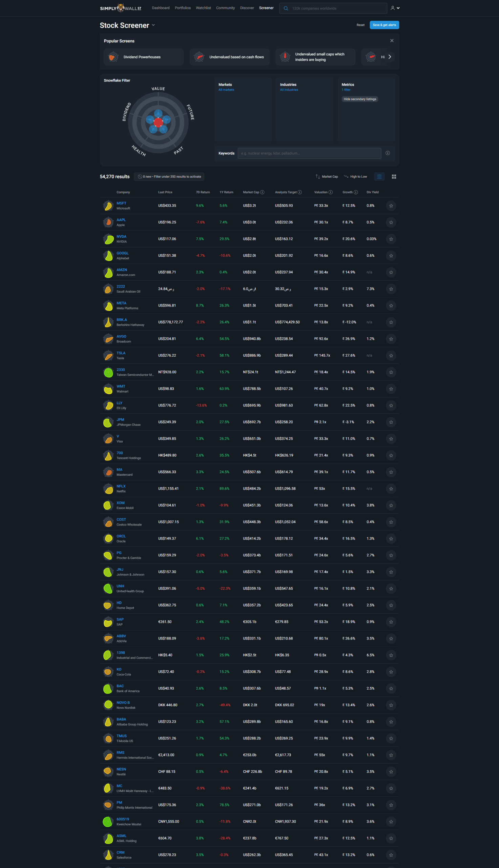The height and width of the screenshot is (868, 499).
Task: Open the user account dropdown
Action: (395, 8)
